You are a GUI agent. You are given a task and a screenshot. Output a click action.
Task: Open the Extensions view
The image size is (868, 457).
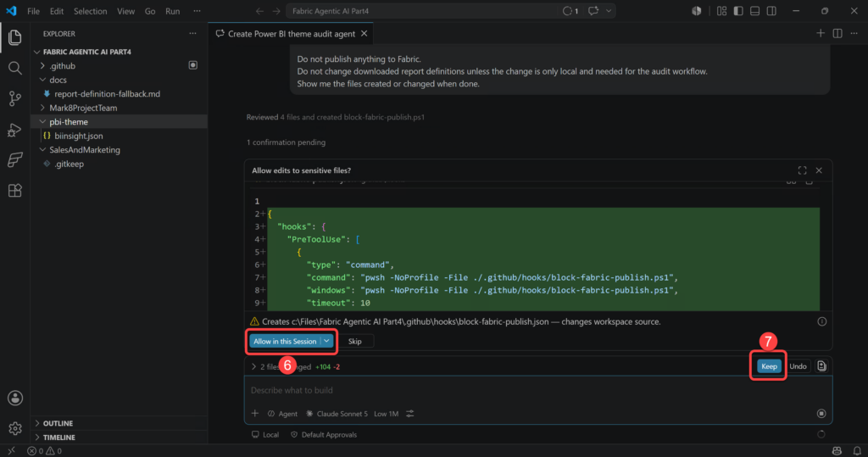click(x=15, y=191)
